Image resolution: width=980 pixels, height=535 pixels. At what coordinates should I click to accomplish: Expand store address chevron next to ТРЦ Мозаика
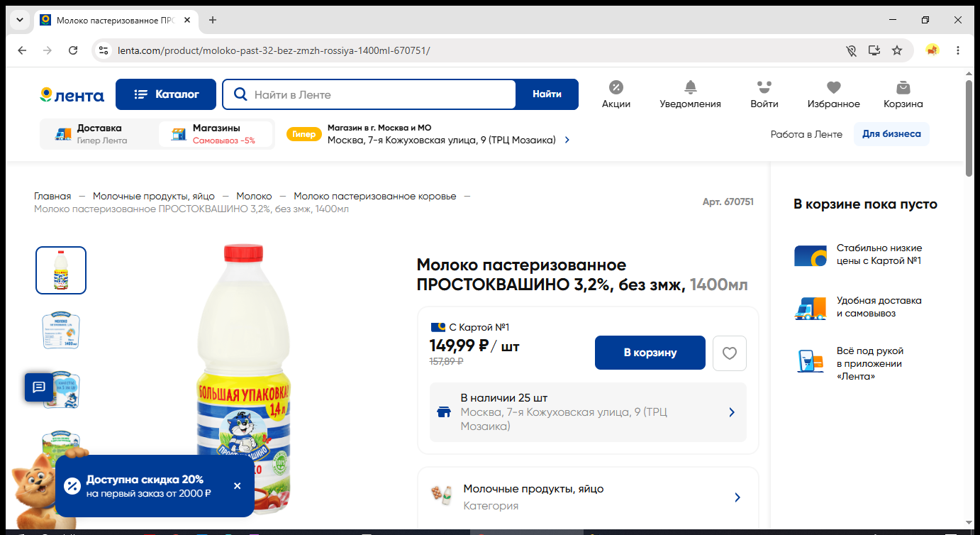(x=567, y=140)
